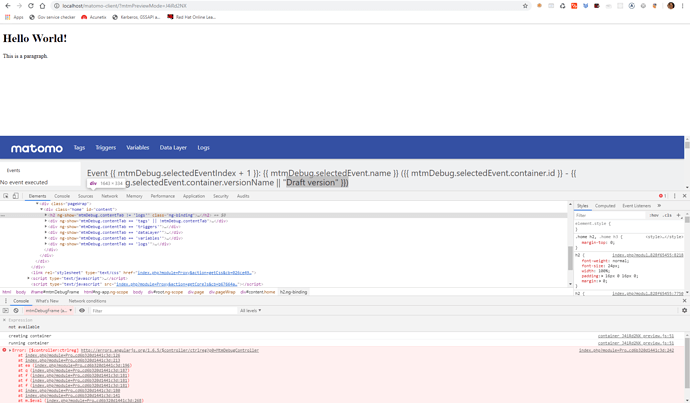Switch to Data Layer in Matomo debug bar
The image size is (690, 403).
pos(173,147)
